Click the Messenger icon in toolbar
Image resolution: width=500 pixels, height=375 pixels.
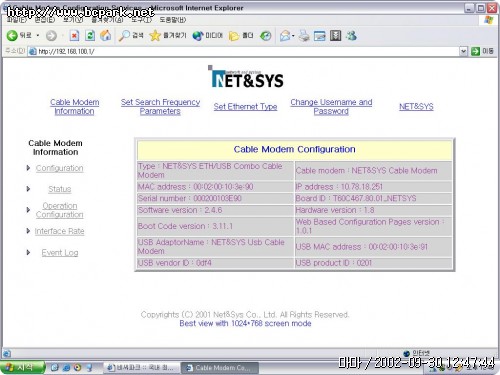351,36
